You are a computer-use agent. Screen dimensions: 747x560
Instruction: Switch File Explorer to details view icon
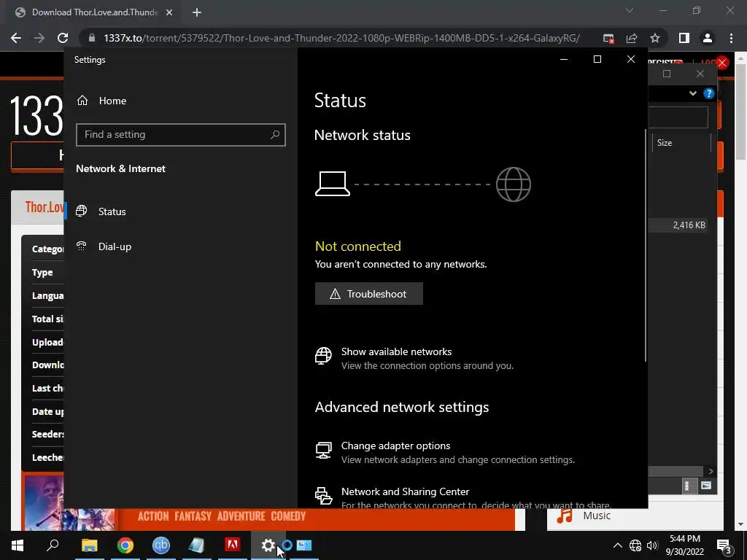click(x=687, y=486)
